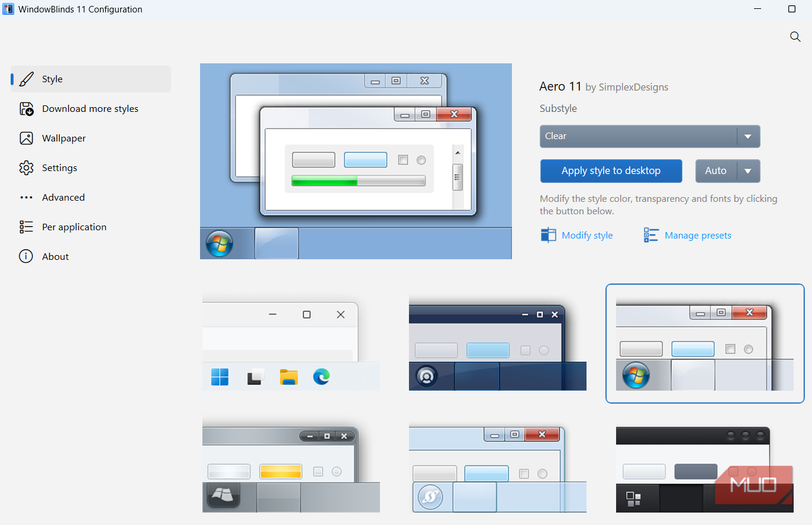Open the About page

pyautogui.click(x=91, y=257)
